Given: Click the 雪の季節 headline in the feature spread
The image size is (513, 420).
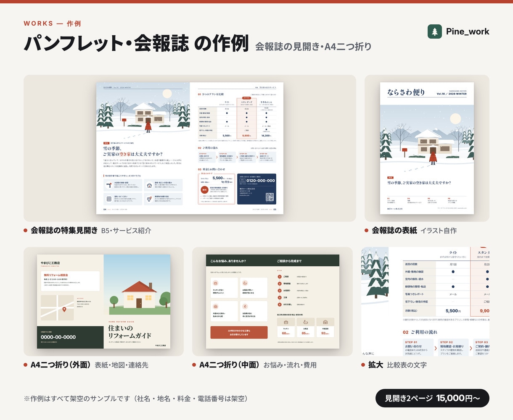Looking at the screenshot, I should [132, 151].
